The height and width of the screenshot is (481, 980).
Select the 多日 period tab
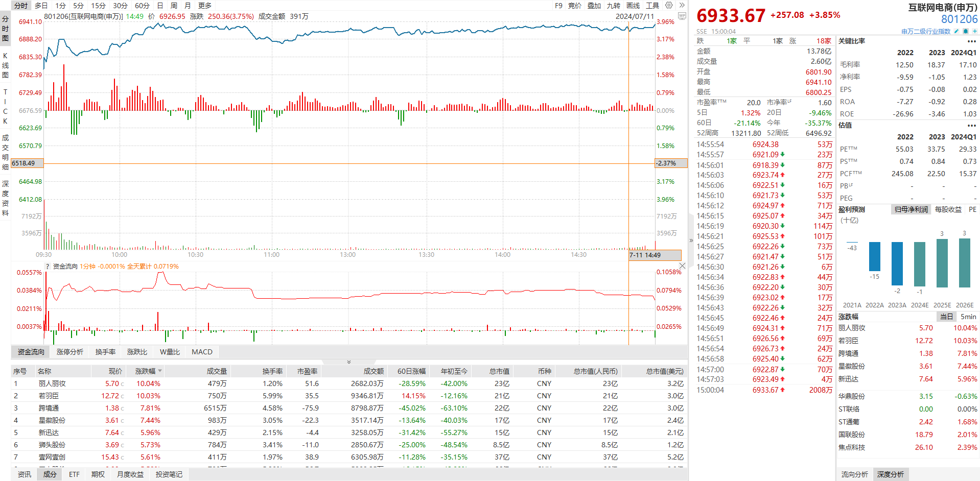(41, 6)
